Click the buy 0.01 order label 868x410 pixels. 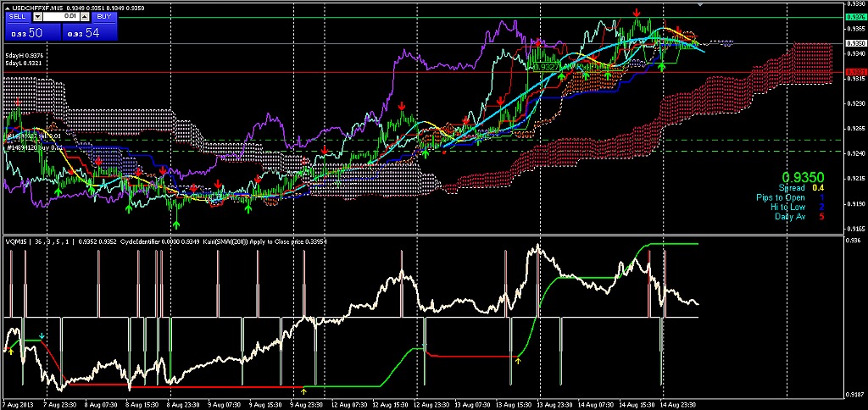coord(33,149)
